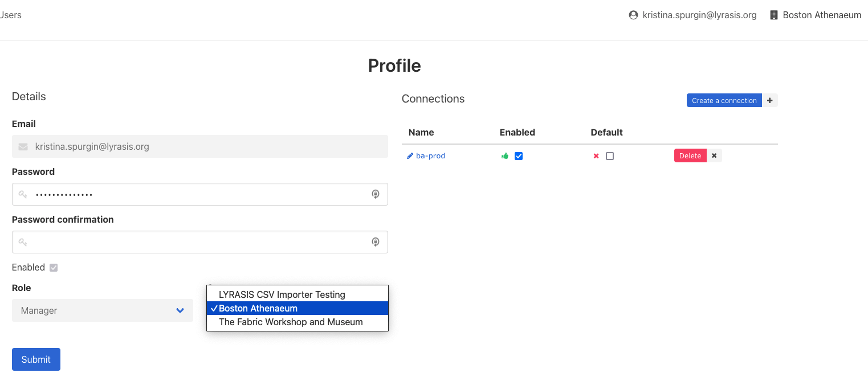
Task: Toggle the Enabled checkbox under Details
Action: point(53,267)
